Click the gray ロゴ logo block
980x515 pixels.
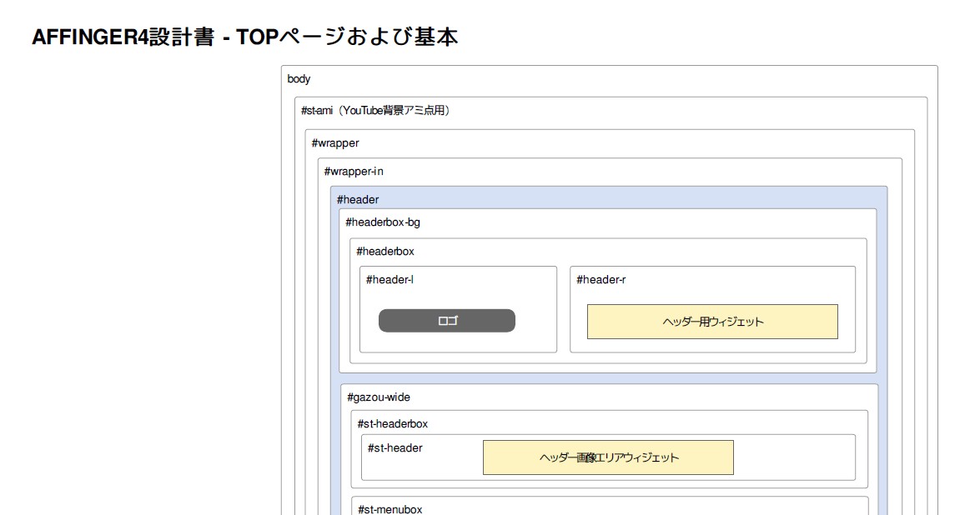point(447,321)
